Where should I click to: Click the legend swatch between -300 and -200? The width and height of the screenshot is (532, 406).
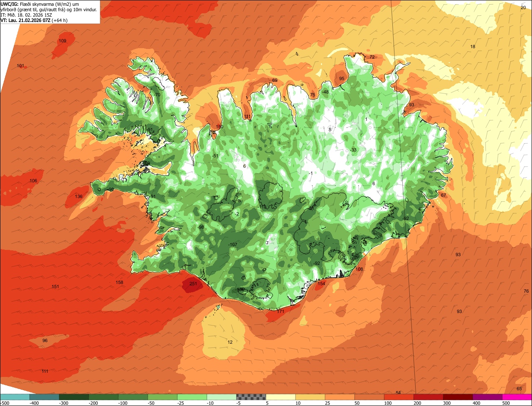point(74,397)
